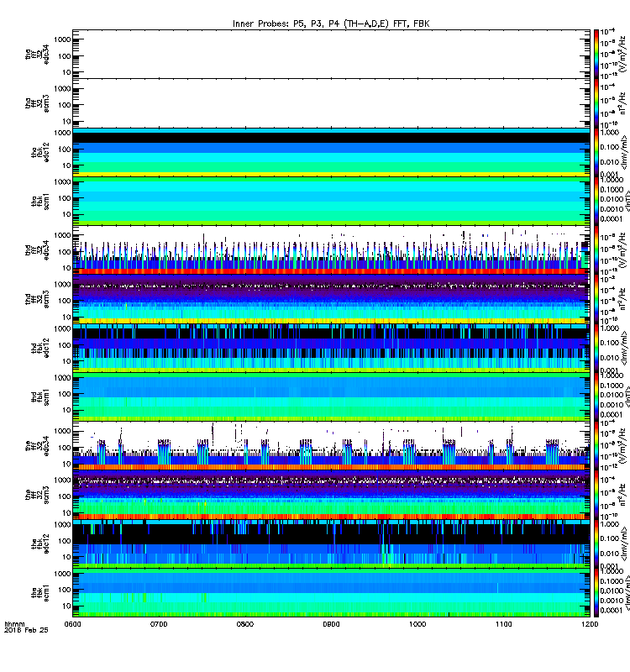
Task: Click the empty tha fff scm3 spectrogram panel
Action: coord(331,103)
